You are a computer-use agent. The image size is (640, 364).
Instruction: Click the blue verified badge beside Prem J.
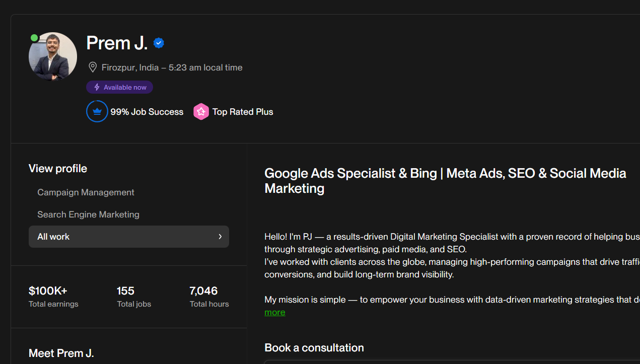(159, 43)
